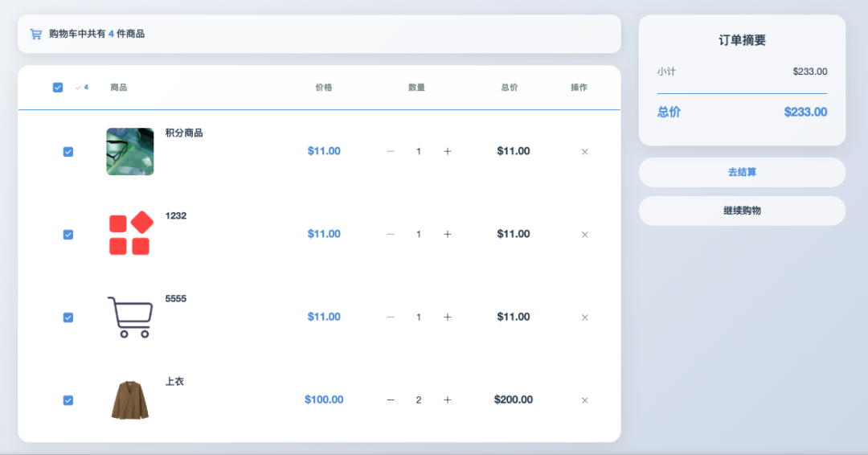Open the 上衣 jacket thumbnail
This screenshot has height=455, width=868.
tap(129, 400)
